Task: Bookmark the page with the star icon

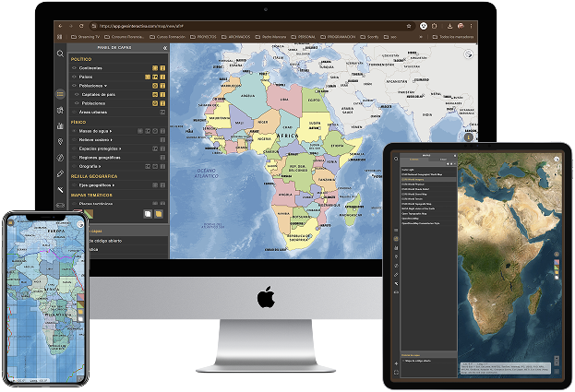Action: click(x=409, y=26)
